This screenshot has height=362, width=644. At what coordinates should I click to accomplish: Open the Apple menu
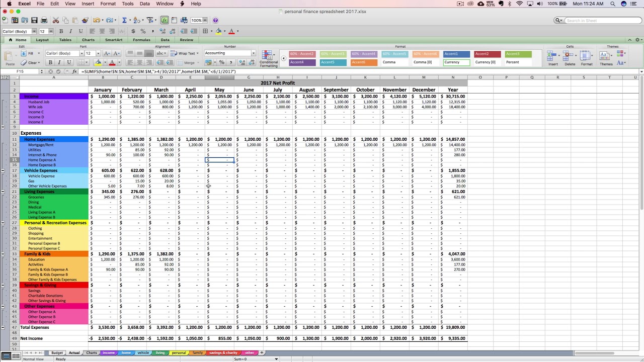click(x=9, y=4)
